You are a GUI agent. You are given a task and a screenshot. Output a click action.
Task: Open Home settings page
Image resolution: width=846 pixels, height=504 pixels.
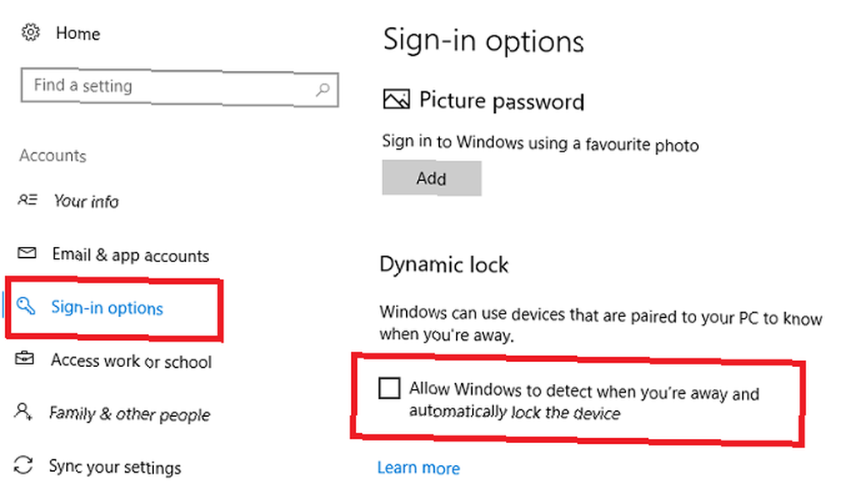[78, 34]
